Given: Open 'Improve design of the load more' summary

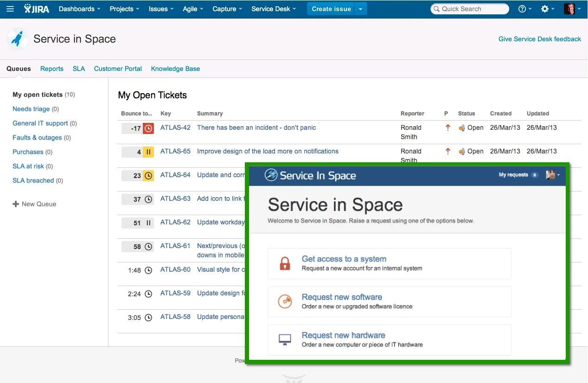Looking at the screenshot, I should tap(268, 151).
